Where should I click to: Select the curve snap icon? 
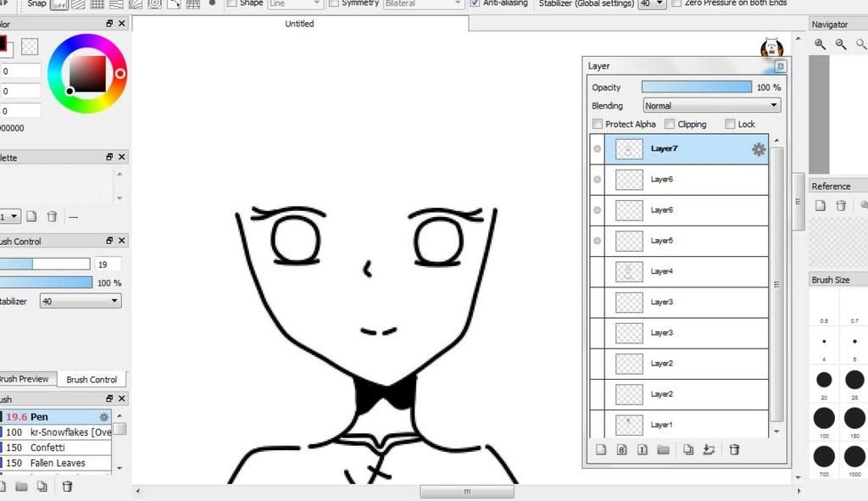click(x=174, y=4)
